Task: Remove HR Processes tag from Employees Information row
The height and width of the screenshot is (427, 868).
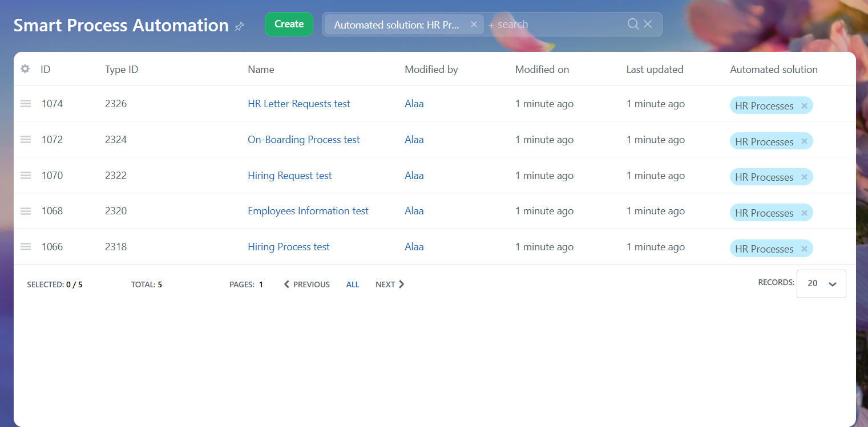Action: 804,213
